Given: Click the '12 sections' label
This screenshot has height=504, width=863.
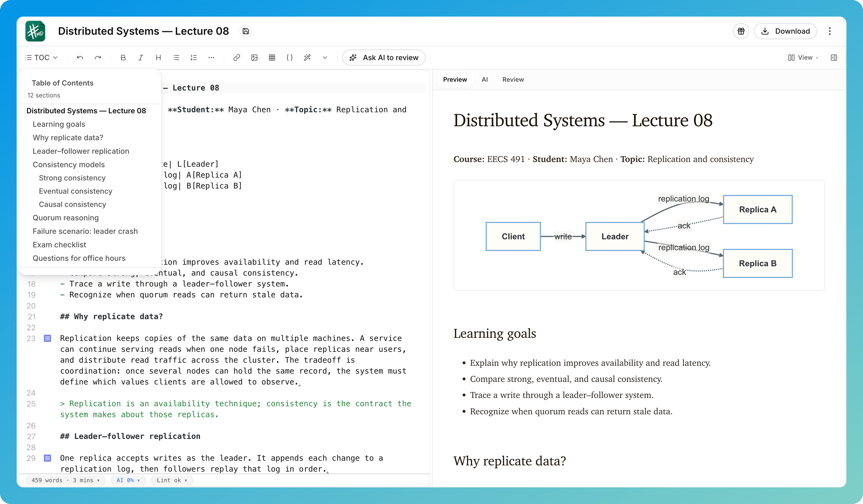Looking at the screenshot, I should (44, 95).
